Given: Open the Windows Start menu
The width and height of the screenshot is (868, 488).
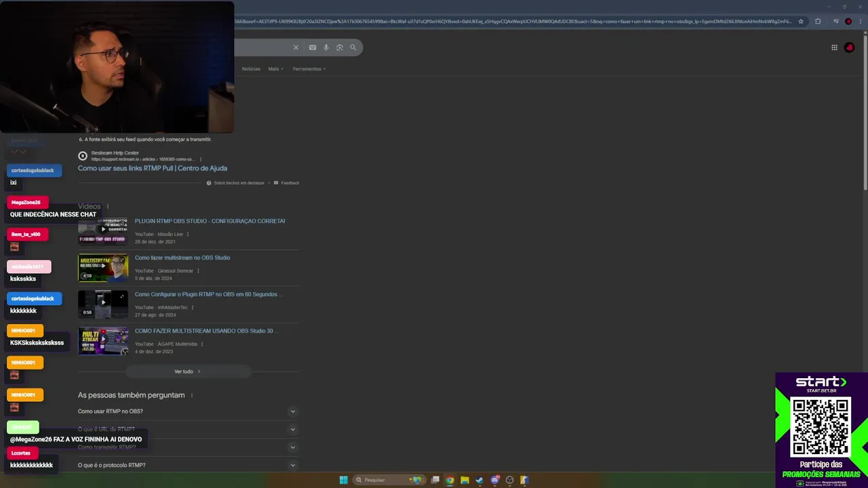Looking at the screenshot, I should tap(344, 480).
